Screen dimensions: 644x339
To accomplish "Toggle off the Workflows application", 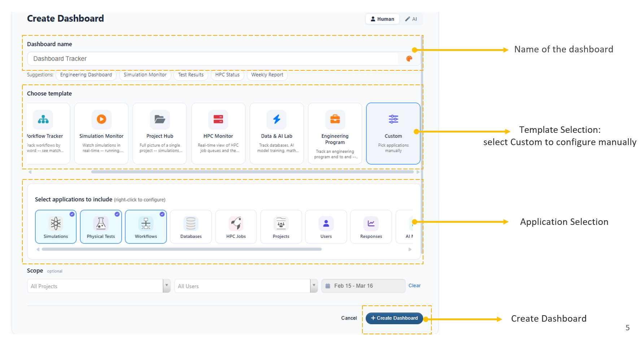I will click(x=146, y=227).
